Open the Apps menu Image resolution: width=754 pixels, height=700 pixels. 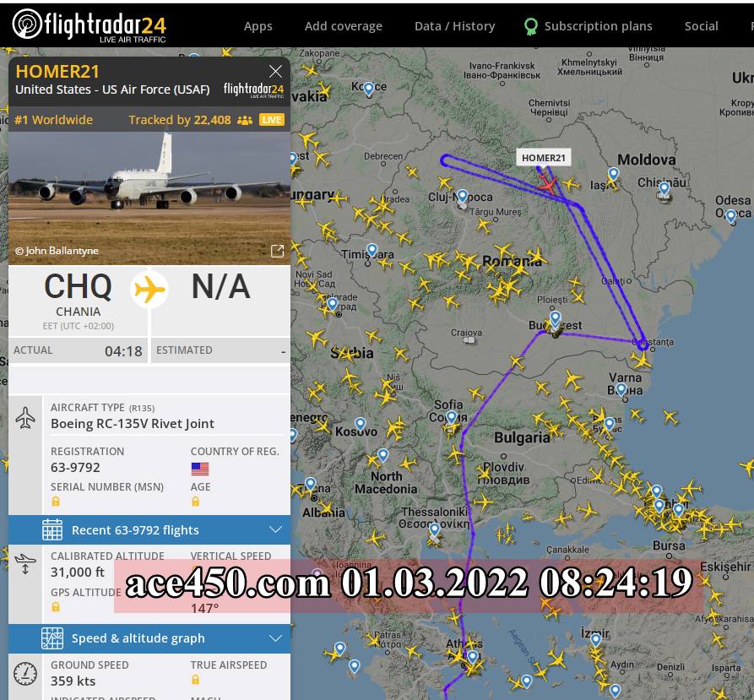(258, 26)
